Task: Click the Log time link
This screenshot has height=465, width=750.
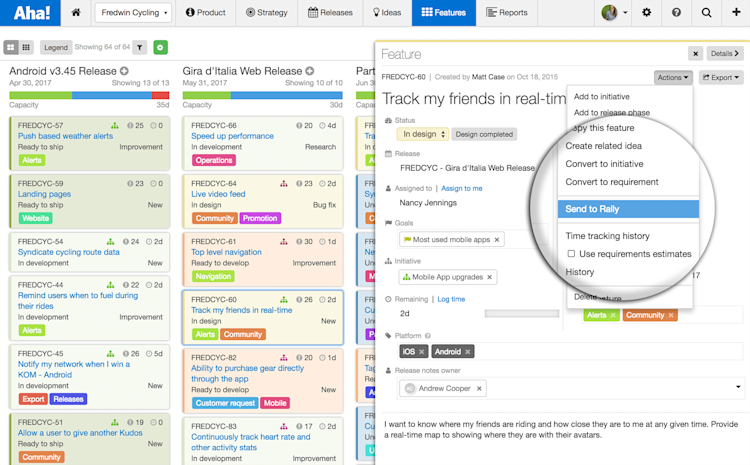Action: point(451,299)
